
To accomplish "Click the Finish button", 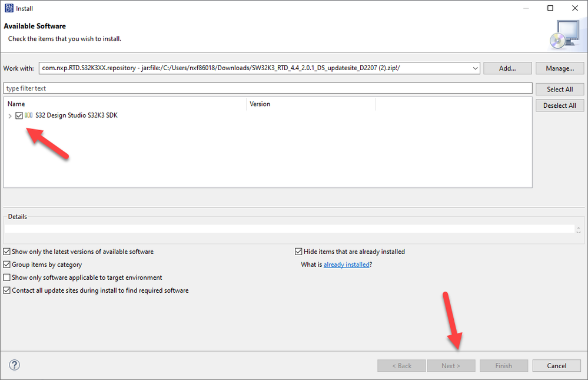I will point(504,366).
